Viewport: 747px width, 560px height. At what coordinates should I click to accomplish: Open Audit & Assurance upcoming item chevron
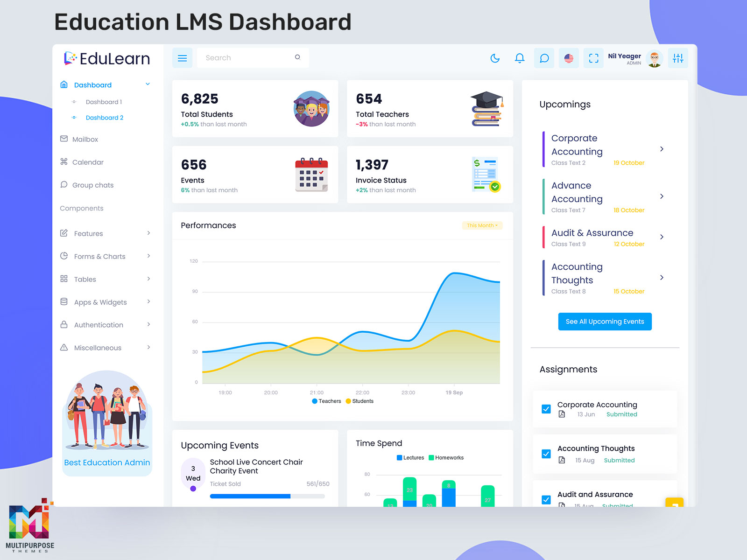662,237
